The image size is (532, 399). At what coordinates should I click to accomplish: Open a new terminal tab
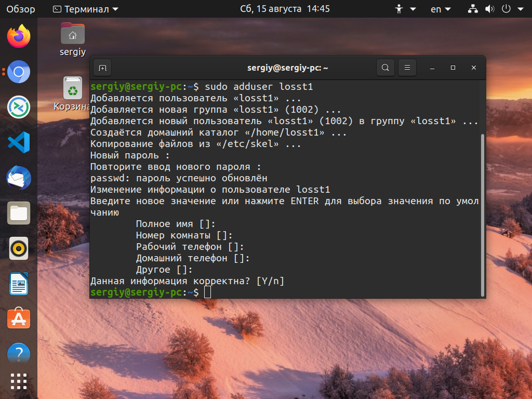[x=102, y=68]
